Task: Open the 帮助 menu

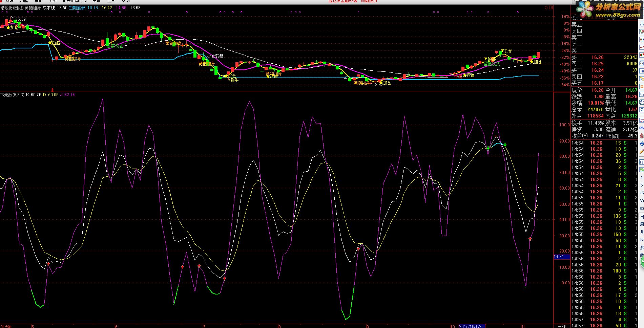Action: pos(125,1)
